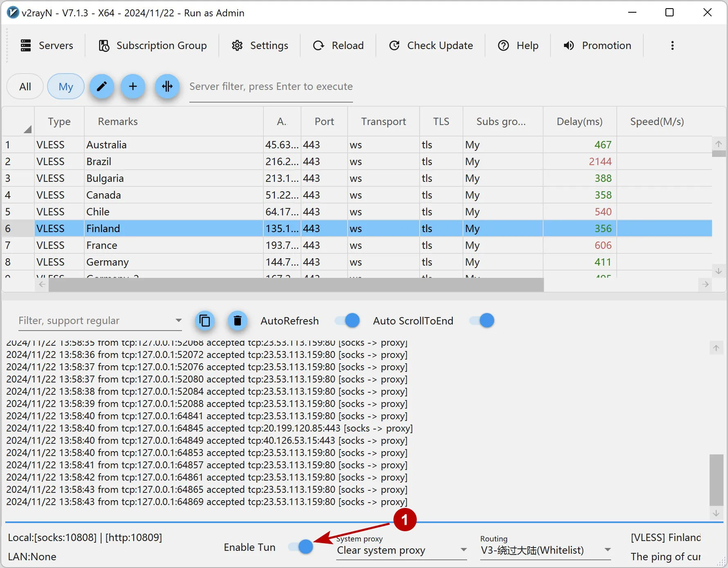This screenshot has height=568, width=728.
Task: Toggle the Auto ScrollToEnd switch
Action: tap(482, 321)
